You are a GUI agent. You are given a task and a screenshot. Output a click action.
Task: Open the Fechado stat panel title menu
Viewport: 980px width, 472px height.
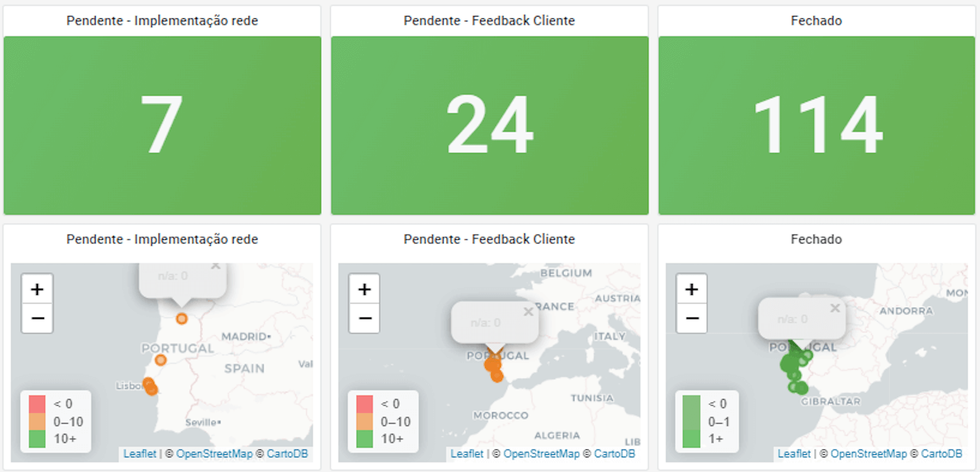(x=816, y=20)
